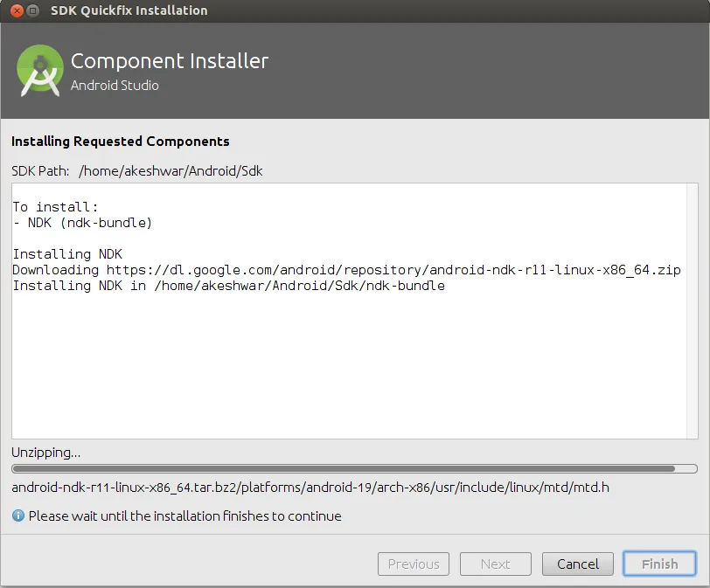Close the SDK Quickfix Installation window
Image resolution: width=710 pixels, height=588 pixels.
point(17,10)
